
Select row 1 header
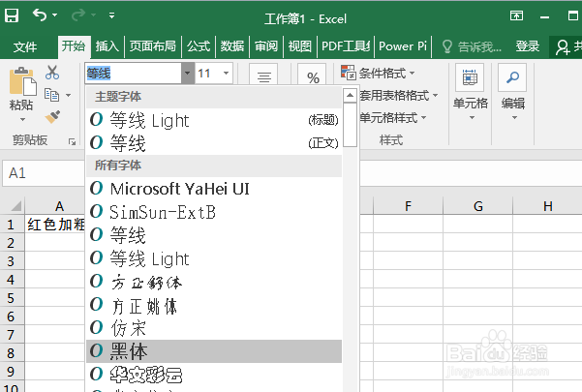click(12, 225)
